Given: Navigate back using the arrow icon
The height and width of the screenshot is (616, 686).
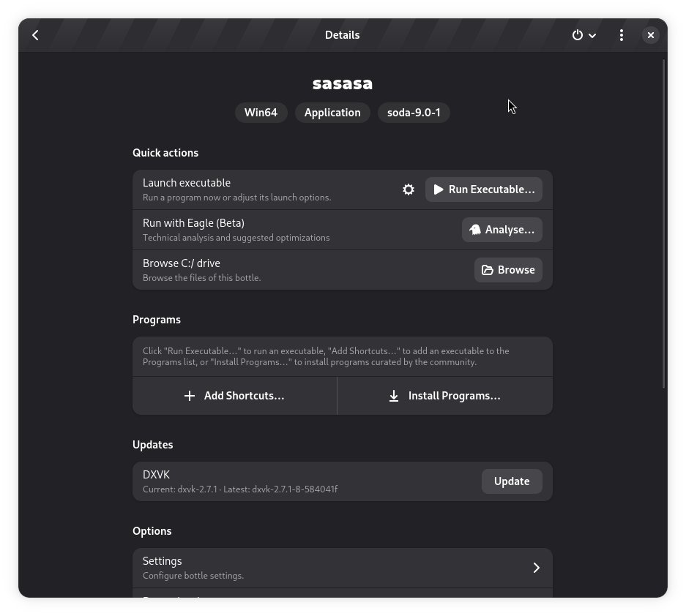Looking at the screenshot, I should tap(35, 34).
